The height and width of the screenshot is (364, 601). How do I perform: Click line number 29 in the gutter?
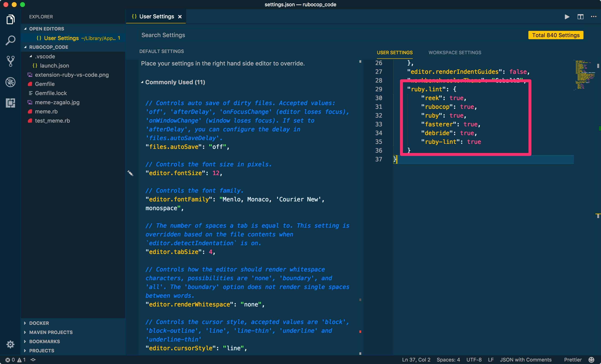point(379,89)
